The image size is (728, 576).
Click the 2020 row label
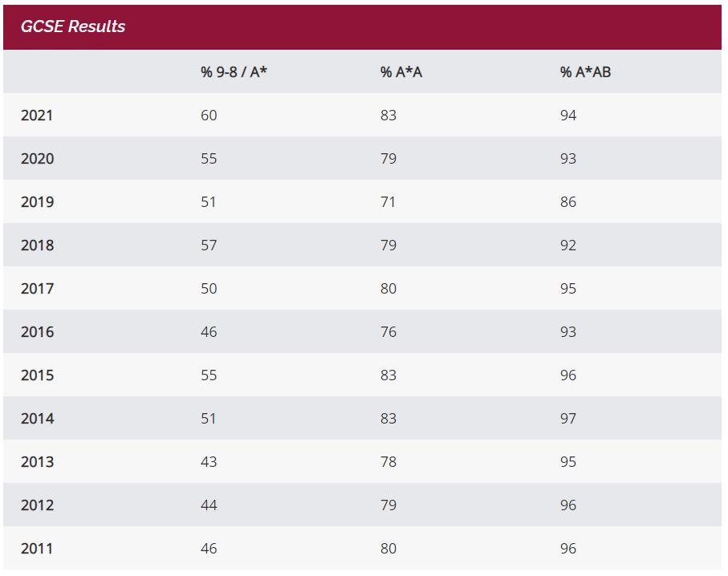coord(37,159)
